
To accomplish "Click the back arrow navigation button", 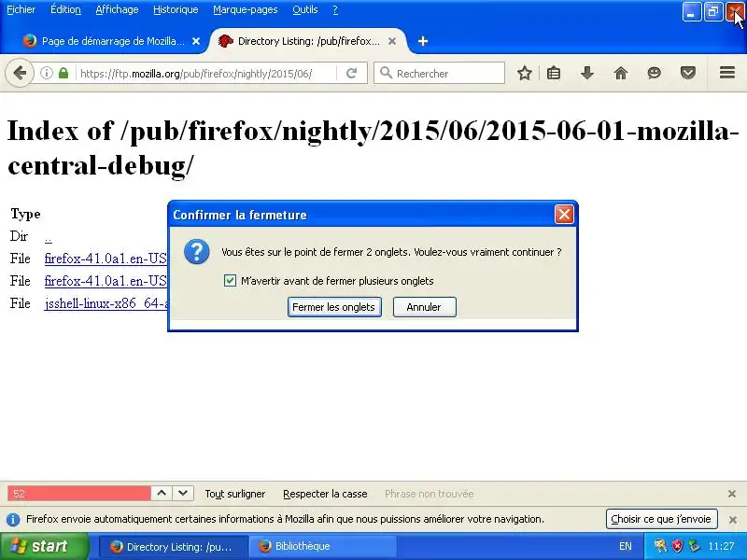I will tap(20, 74).
